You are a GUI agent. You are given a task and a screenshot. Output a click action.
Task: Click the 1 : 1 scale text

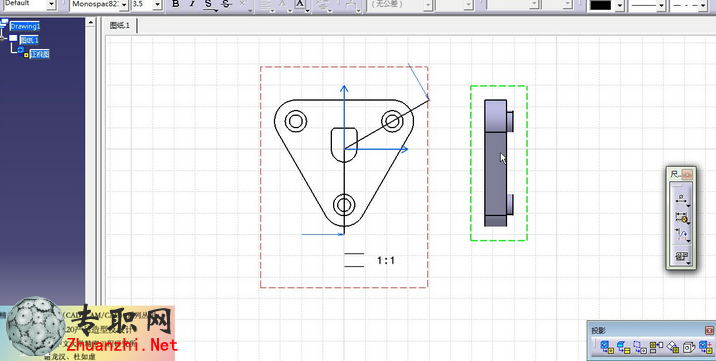386,260
